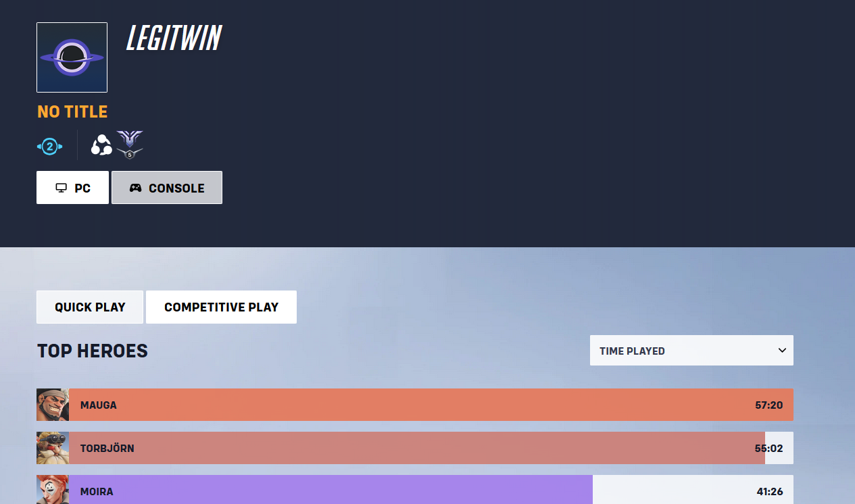Click the endorsement level 2 badge
The image size is (855, 504).
(x=49, y=146)
